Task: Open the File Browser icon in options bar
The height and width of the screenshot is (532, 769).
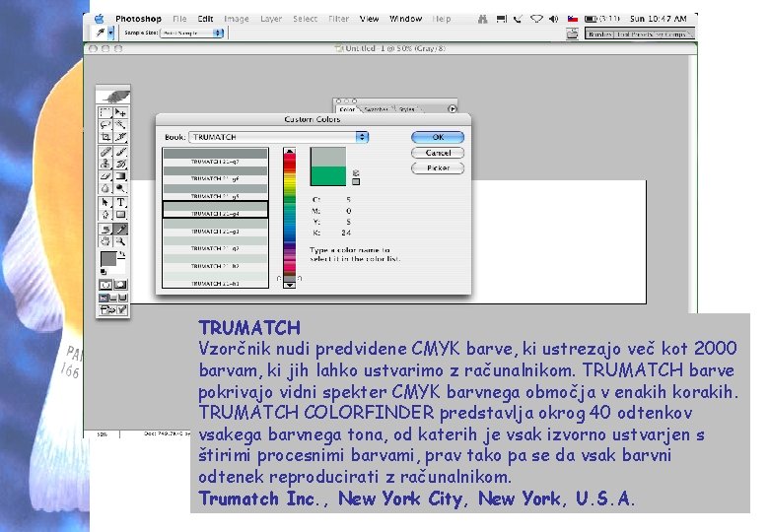Action: (x=573, y=33)
